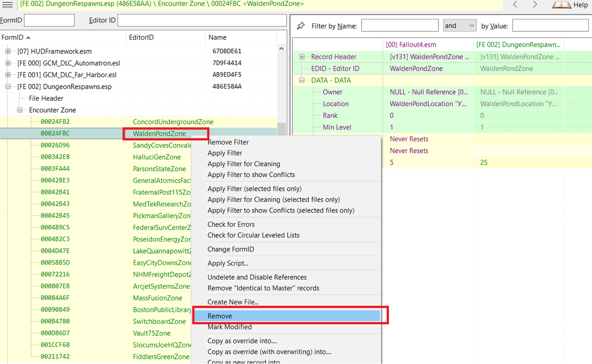Focus the FormID search field
592x364 pixels.
(49, 20)
